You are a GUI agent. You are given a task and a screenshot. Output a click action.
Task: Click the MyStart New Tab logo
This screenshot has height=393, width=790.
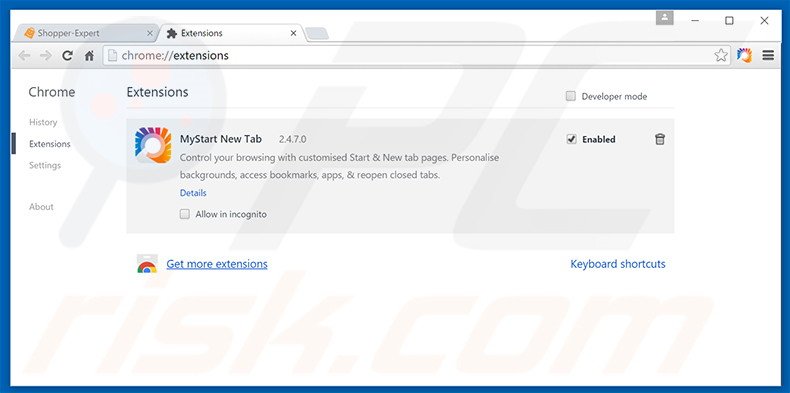(x=153, y=145)
